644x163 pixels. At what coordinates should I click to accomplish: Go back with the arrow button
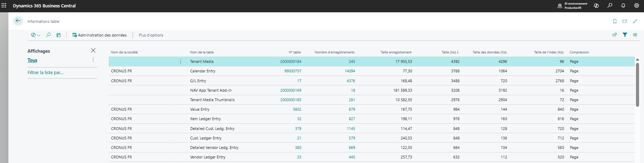click(x=18, y=21)
